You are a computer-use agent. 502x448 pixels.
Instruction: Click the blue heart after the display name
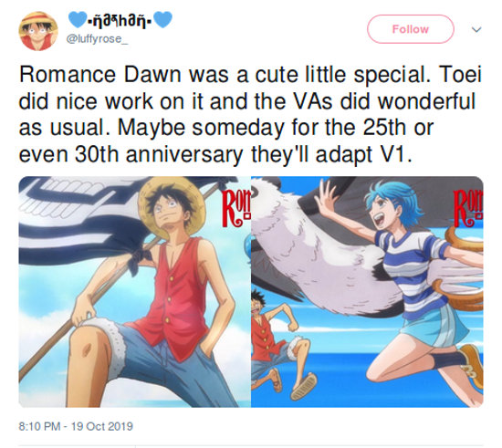tap(163, 20)
